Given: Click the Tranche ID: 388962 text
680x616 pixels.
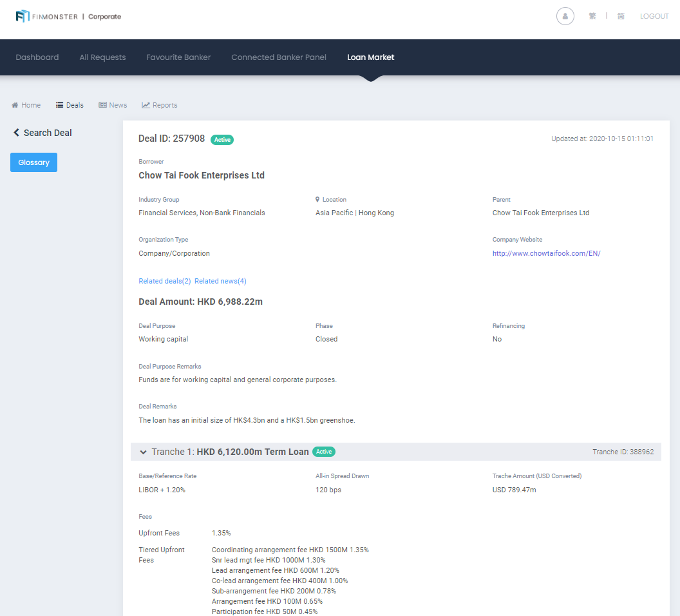Looking at the screenshot, I should 623,452.
